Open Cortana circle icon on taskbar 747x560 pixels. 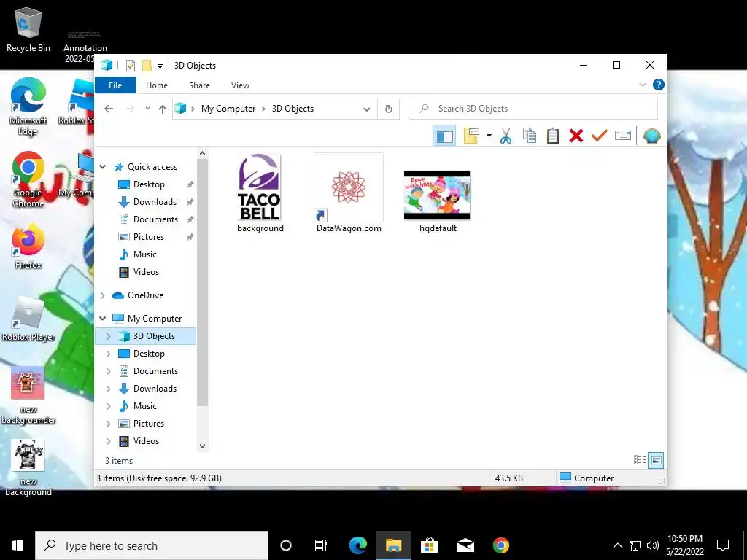pyautogui.click(x=286, y=545)
